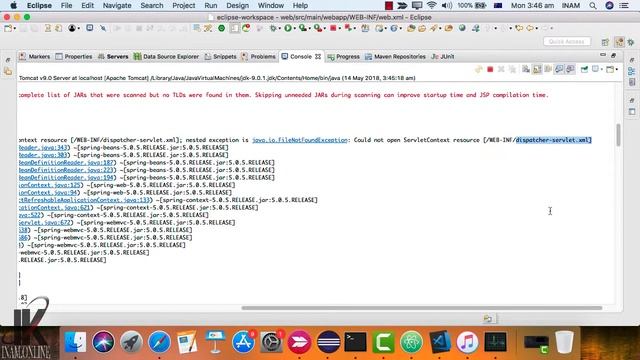
Task: Toggle show console when standard out changes
Action: click(x=559, y=69)
